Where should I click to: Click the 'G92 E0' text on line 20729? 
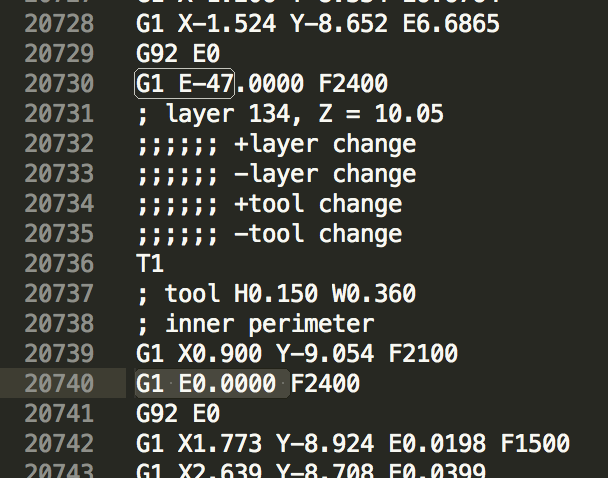click(x=178, y=53)
